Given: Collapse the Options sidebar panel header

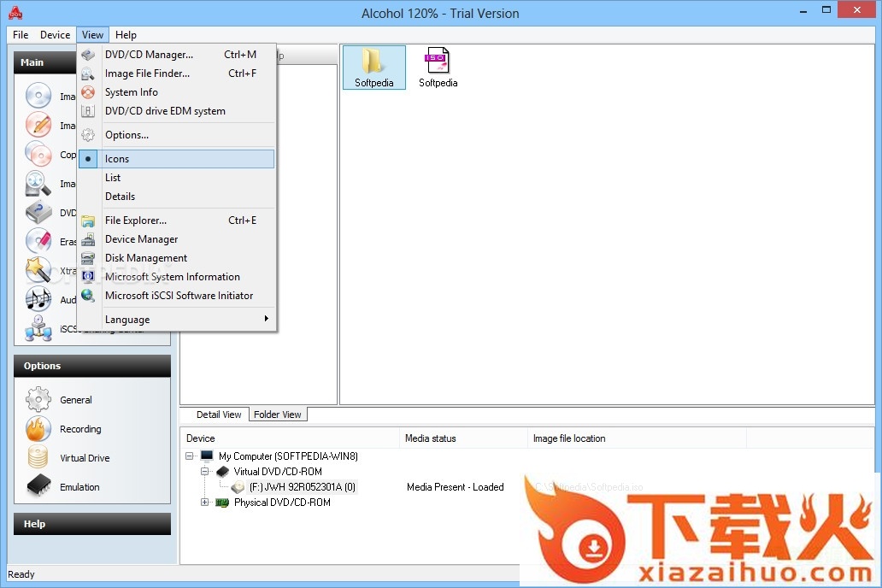Looking at the screenshot, I should click(92, 366).
